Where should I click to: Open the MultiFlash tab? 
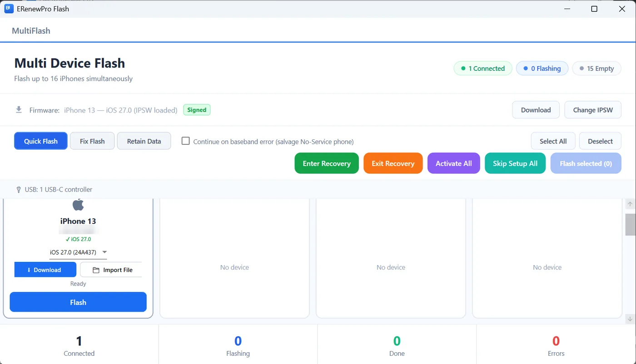(31, 31)
